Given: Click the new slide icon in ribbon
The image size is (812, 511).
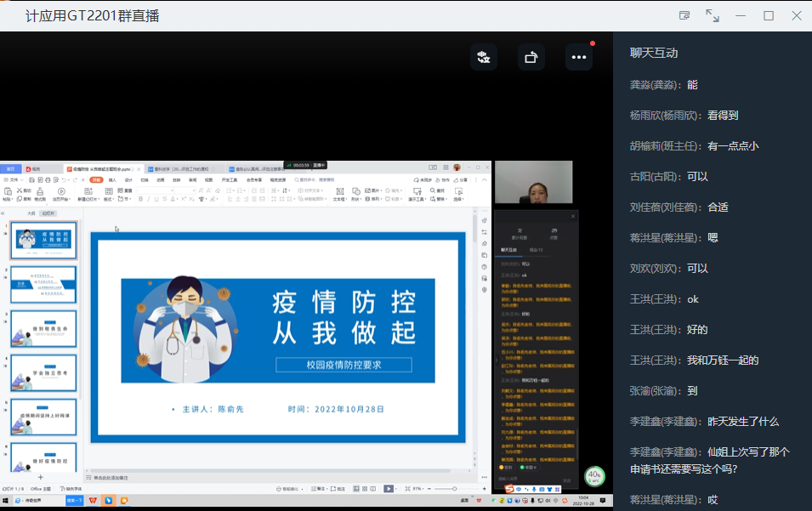Looking at the screenshot, I should point(88,191).
